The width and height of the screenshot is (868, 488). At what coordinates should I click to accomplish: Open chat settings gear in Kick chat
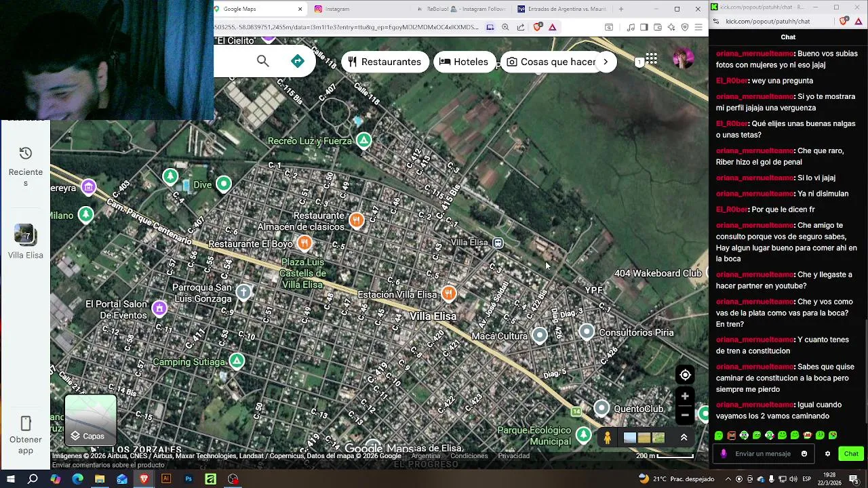coord(827,453)
